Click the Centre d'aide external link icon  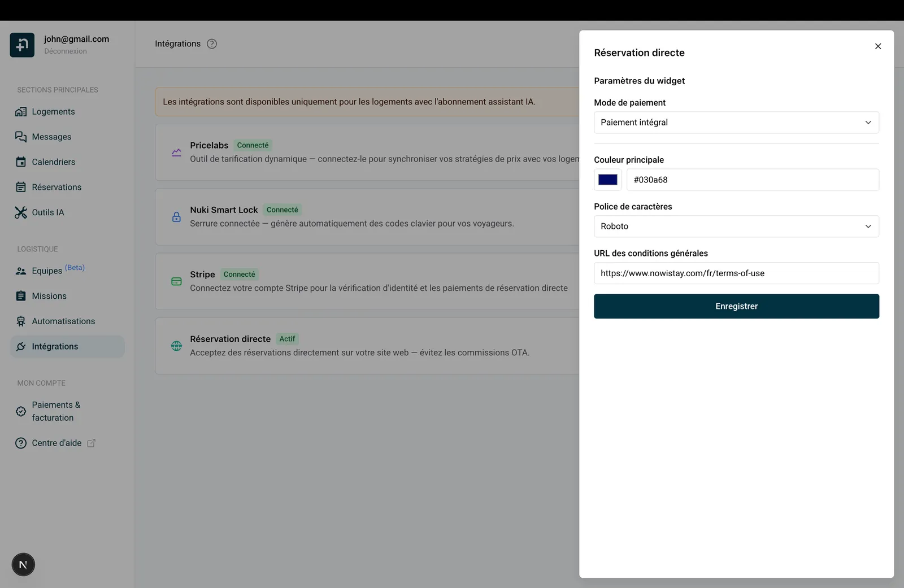[x=92, y=443]
